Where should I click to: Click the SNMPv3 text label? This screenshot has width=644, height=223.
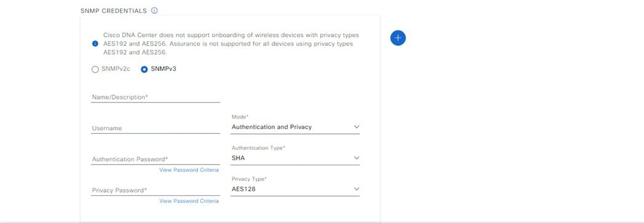(163, 69)
